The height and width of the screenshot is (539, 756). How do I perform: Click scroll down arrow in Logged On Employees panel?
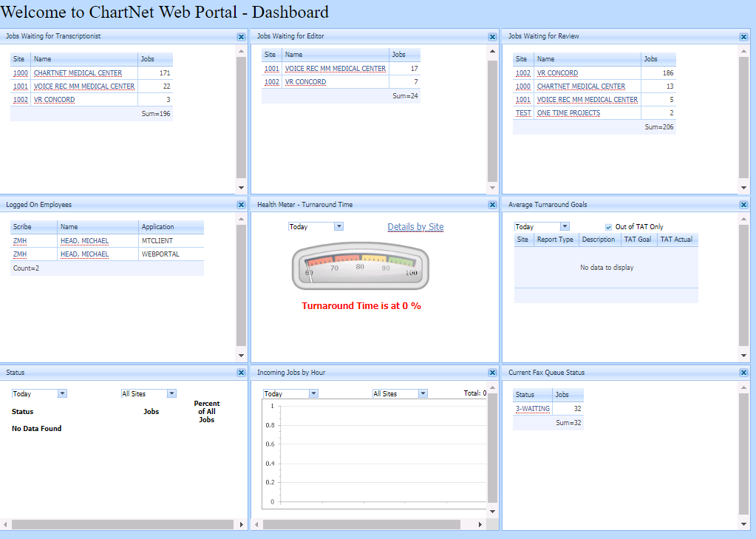[241, 356]
